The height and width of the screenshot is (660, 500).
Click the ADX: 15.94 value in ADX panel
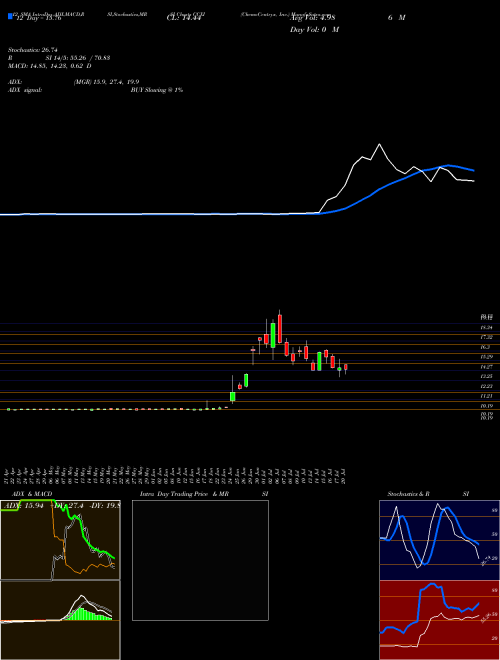[x=23, y=506]
